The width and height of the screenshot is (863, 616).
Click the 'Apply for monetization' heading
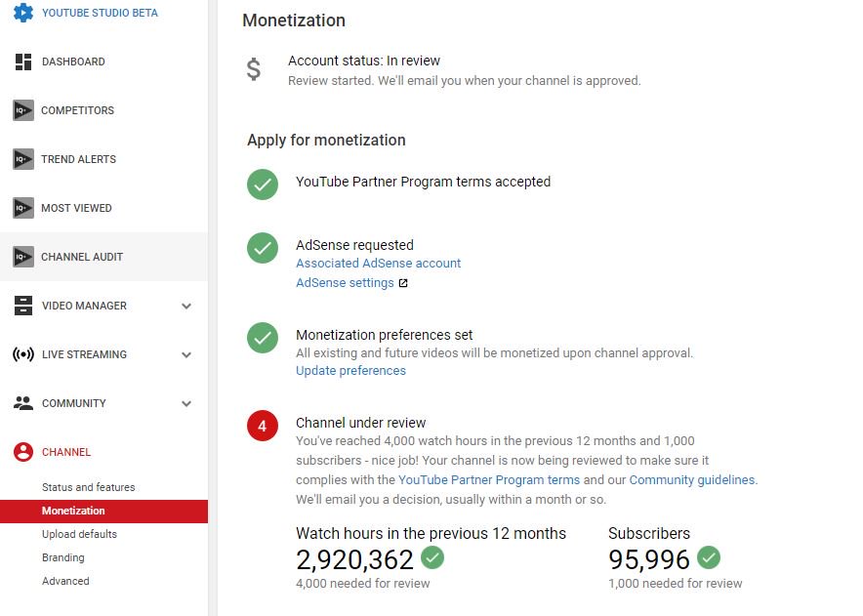pyautogui.click(x=326, y=140)
